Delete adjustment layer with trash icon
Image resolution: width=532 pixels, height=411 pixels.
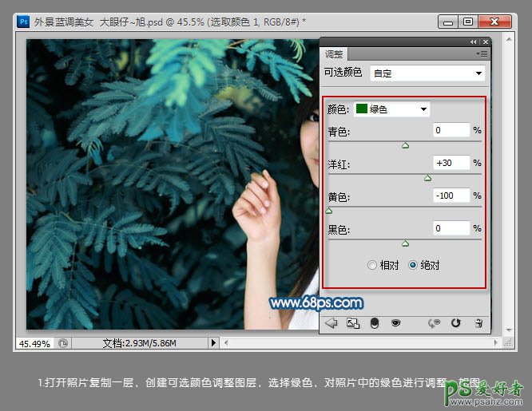[x=478, y=323]
